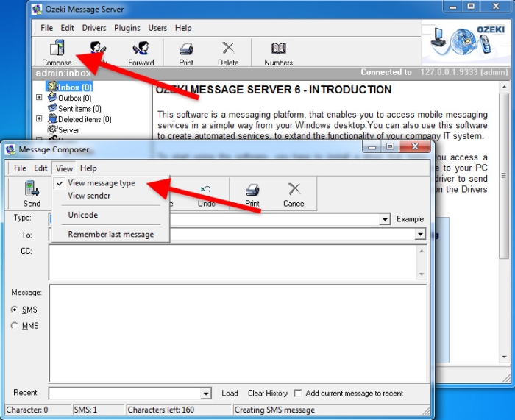
Task: Select the Deleted items (0) folder
Action: (x=79, y=119)
